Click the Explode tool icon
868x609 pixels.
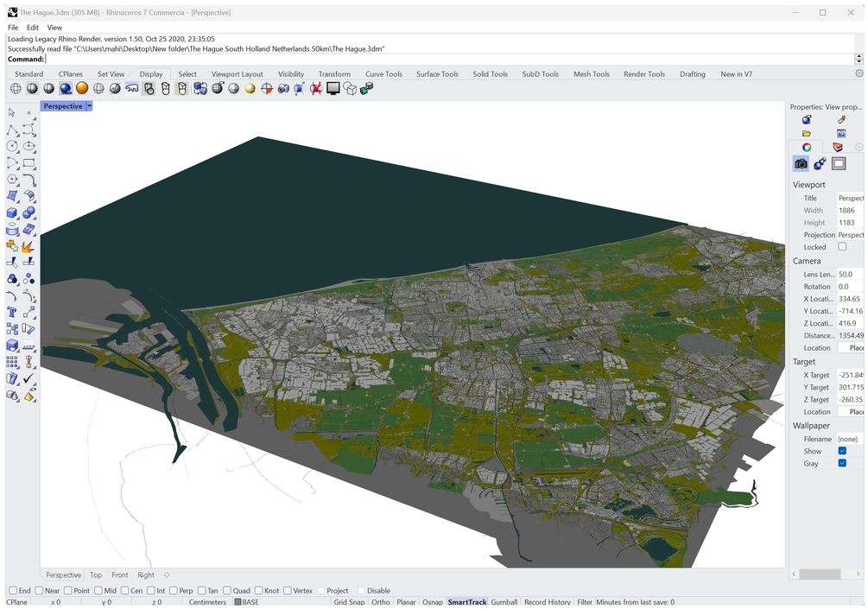[29, 246]
